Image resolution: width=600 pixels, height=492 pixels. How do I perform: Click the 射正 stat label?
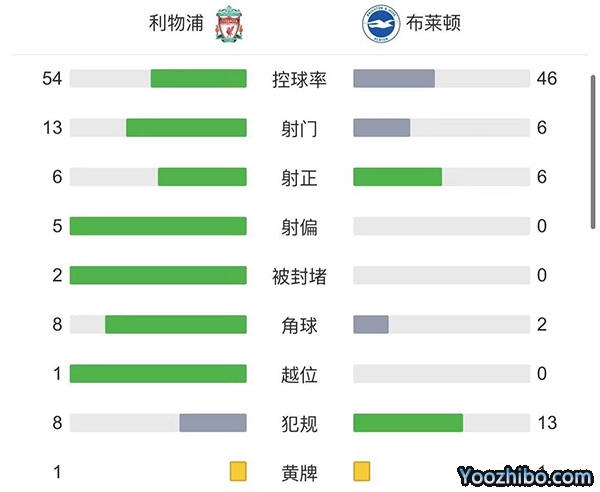pyautogui.click(x=299, y=177)
